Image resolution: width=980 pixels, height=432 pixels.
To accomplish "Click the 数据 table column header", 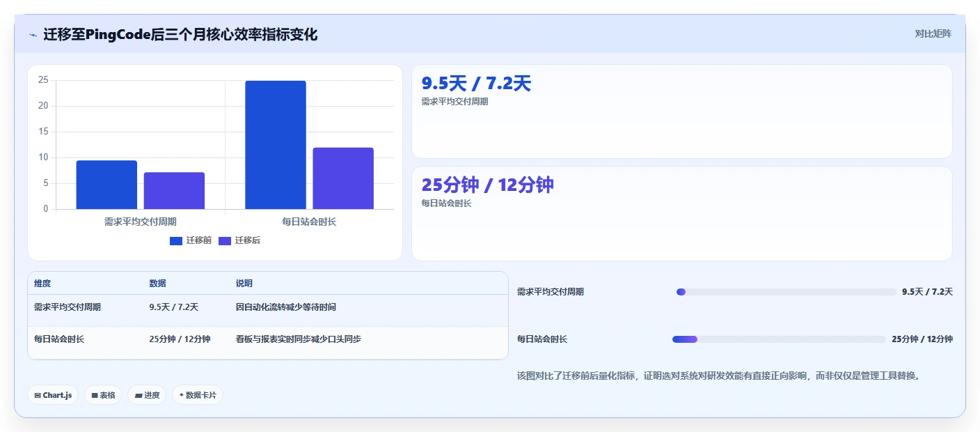I will tap(157, 284).
